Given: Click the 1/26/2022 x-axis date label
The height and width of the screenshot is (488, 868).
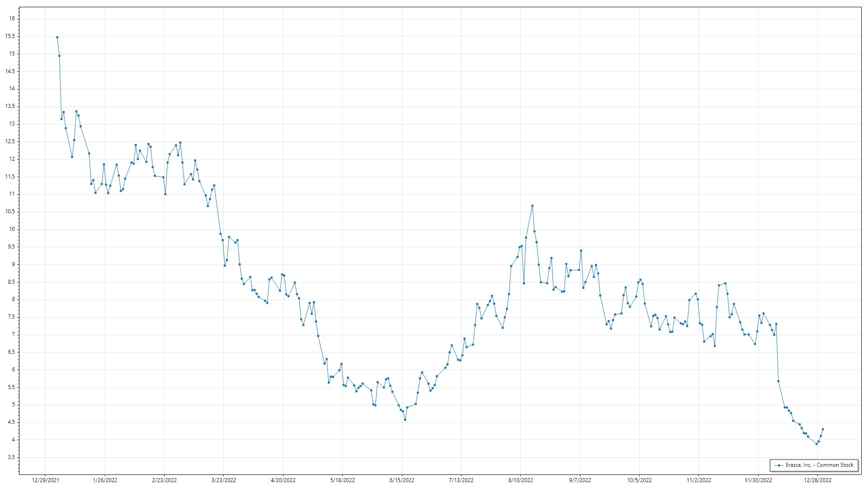Looking at the screenshot, I should coord(105,480).
